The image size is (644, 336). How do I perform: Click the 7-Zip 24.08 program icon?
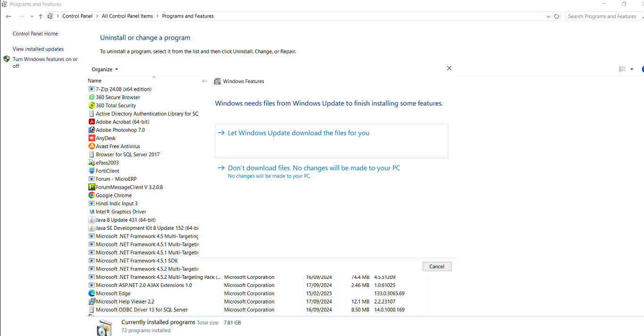point(92,89)
